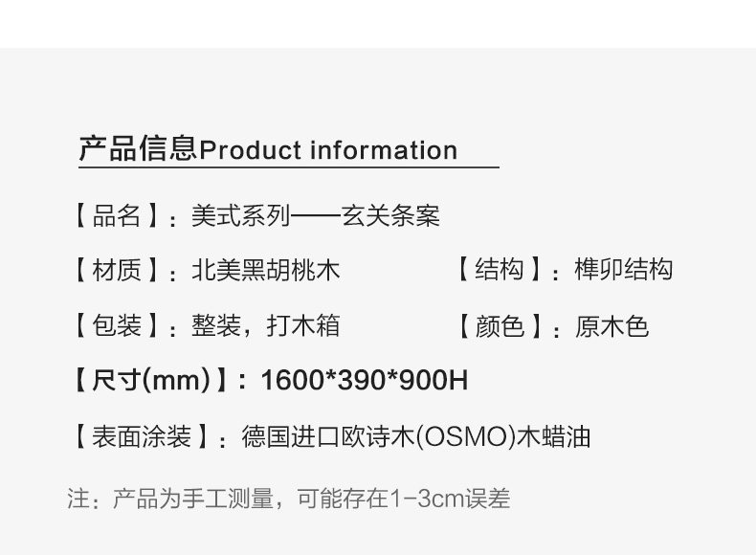This screenshot has height=555, width=756.
Task: Select the 【材质】 label
Action: 117,271
